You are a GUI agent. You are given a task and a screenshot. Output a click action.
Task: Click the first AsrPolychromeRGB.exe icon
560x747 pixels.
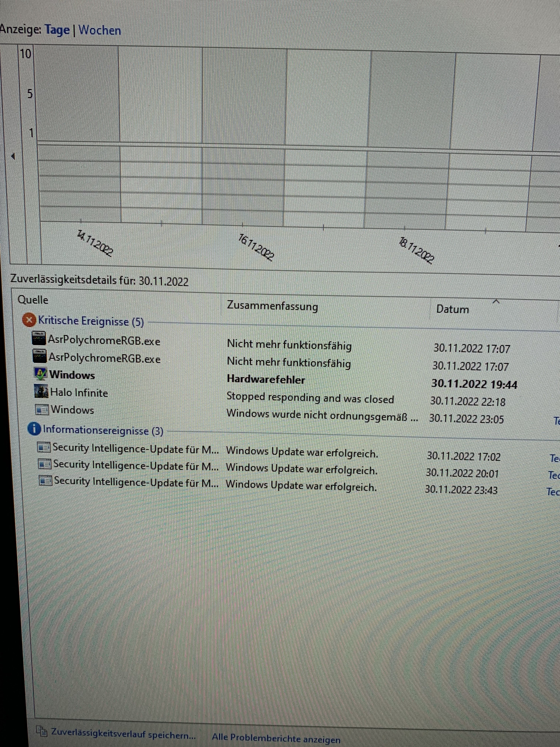coord(39,338)
